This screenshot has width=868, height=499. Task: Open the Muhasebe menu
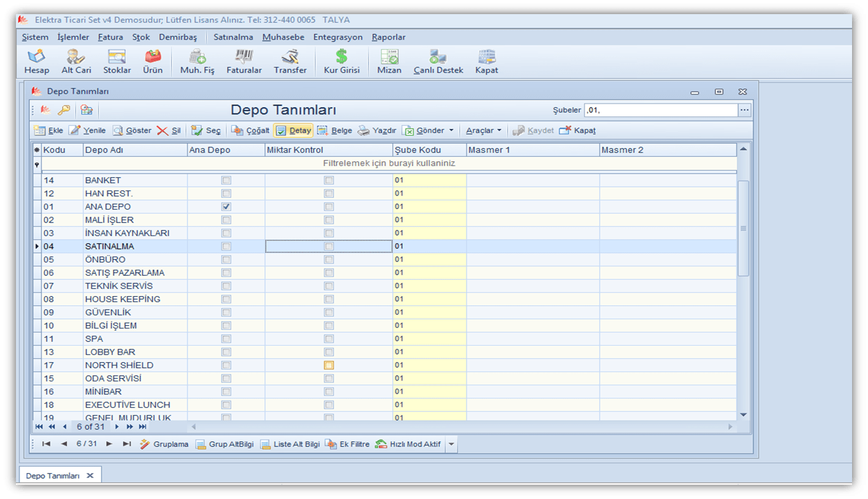[x=283, y=37]
